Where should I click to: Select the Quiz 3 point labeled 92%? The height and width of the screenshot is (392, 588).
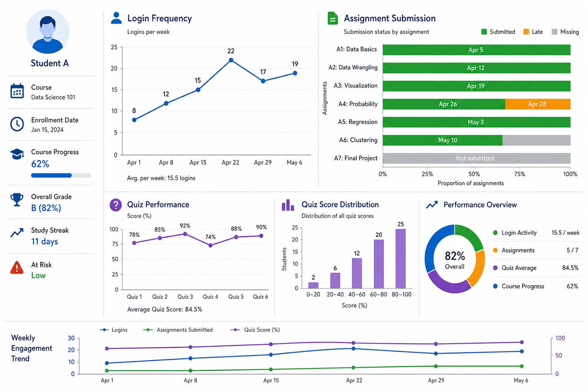click(x=185, y=234)
